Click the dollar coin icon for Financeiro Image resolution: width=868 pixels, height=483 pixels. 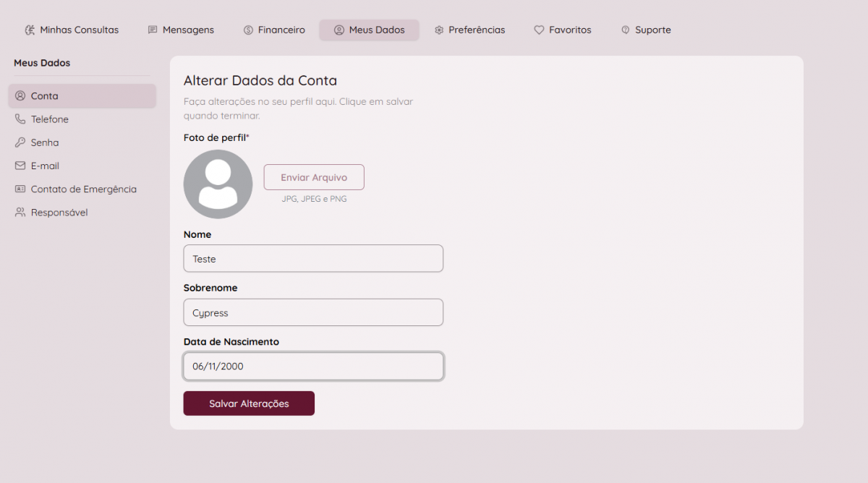tap(248, 30)
